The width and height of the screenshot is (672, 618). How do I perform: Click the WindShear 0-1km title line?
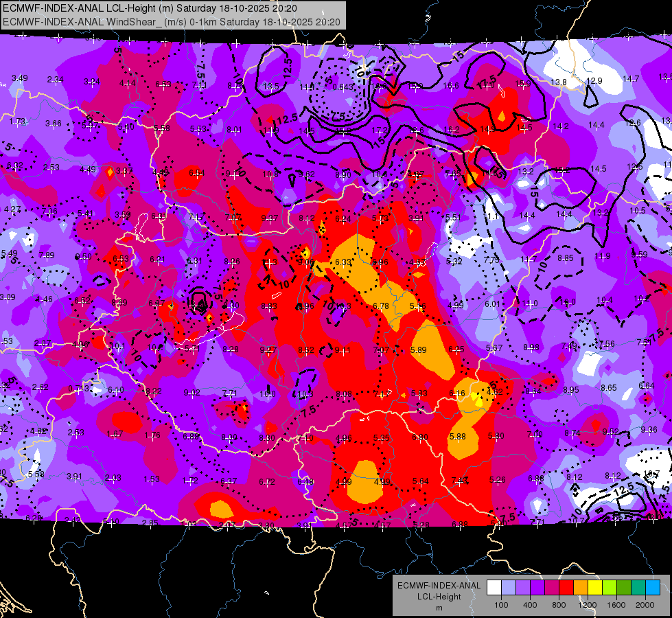[172, 22]
